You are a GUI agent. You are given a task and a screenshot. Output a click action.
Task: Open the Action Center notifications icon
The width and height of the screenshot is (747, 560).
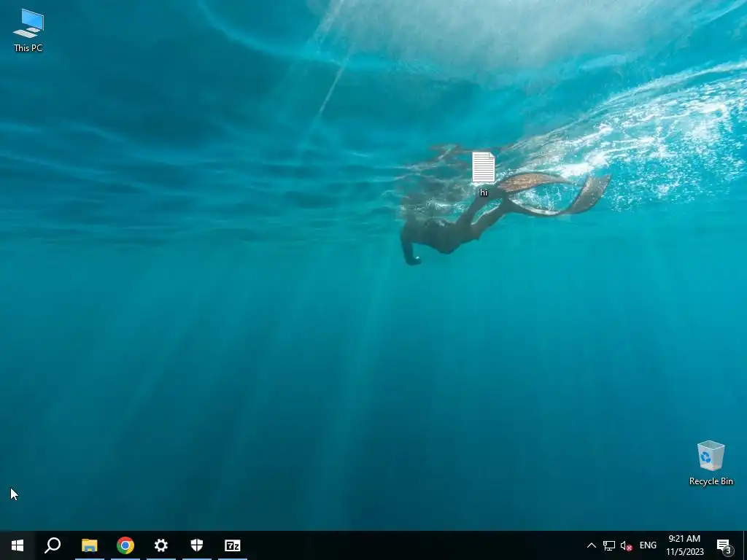tap(724, 545)
